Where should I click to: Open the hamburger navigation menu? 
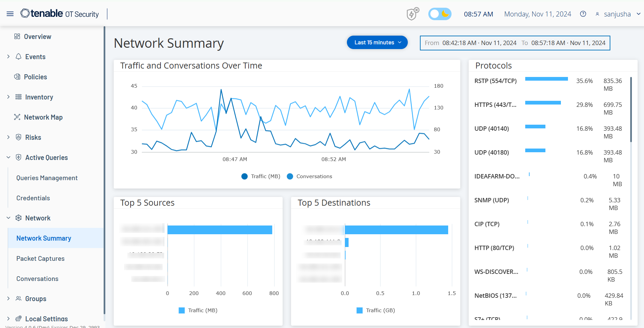pos(10,14)
